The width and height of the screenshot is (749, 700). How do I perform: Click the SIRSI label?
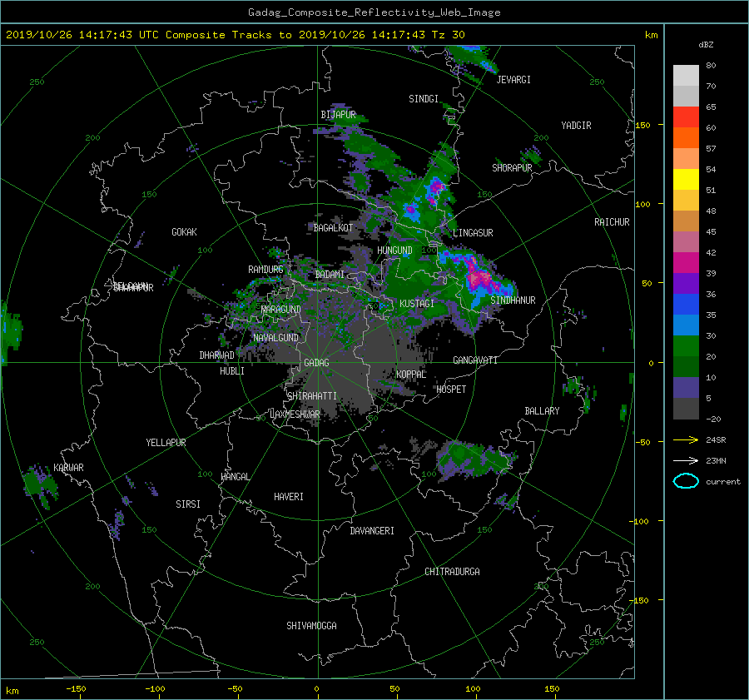(188, 504)
